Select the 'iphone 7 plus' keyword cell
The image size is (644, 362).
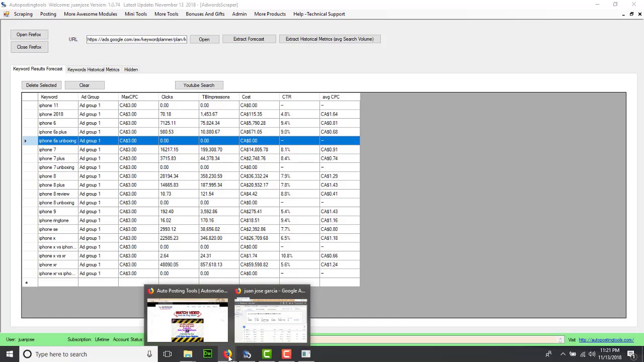(58, 158)
